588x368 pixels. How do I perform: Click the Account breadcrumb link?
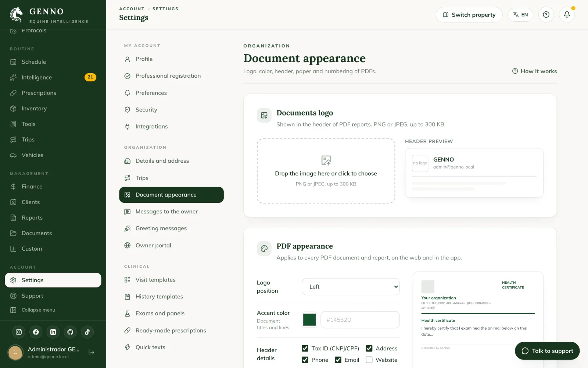[x=132, y=9]
